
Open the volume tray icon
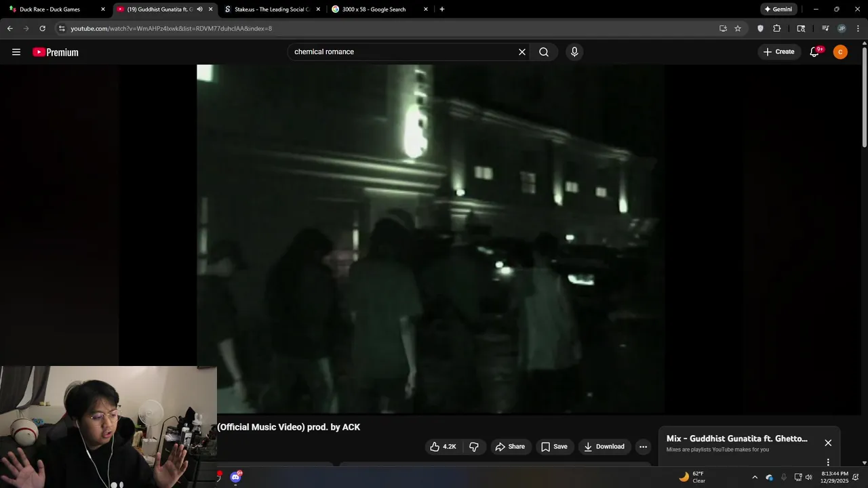coord(809,477)
